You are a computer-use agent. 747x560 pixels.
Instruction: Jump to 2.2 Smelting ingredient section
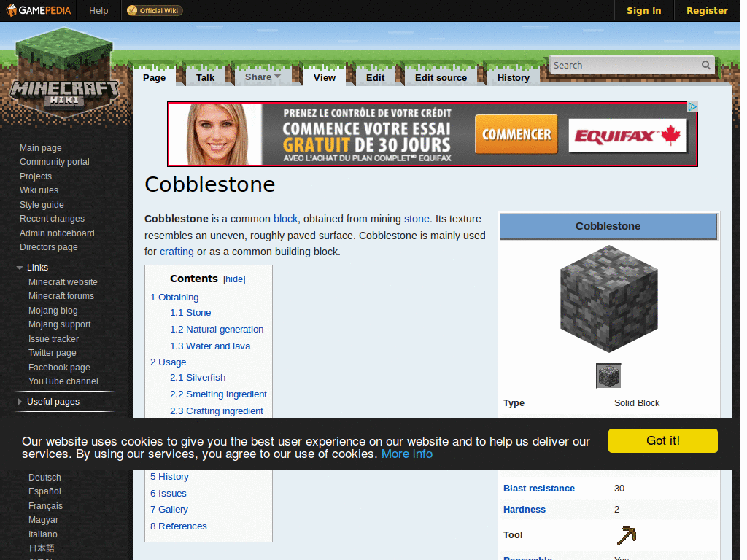tap(218, 394)
